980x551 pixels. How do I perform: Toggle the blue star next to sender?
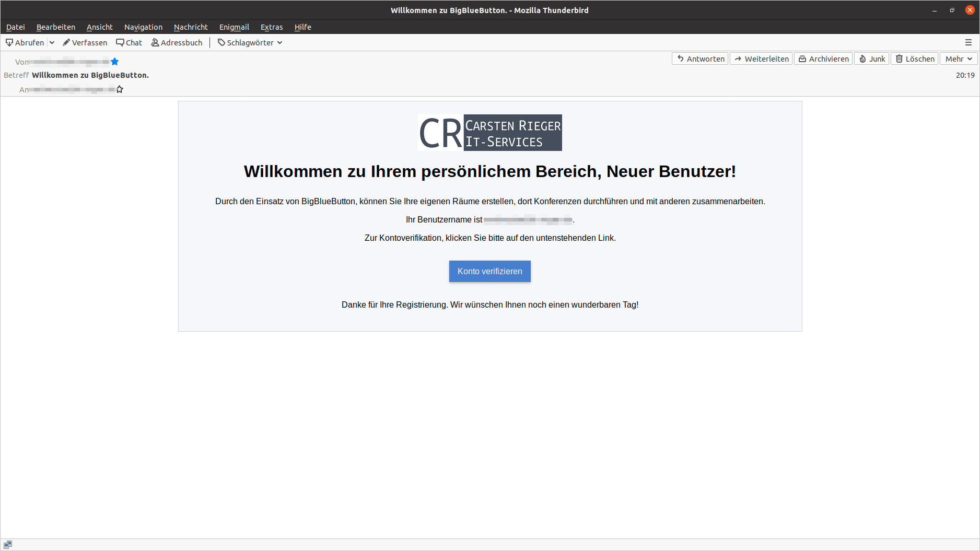115,62
